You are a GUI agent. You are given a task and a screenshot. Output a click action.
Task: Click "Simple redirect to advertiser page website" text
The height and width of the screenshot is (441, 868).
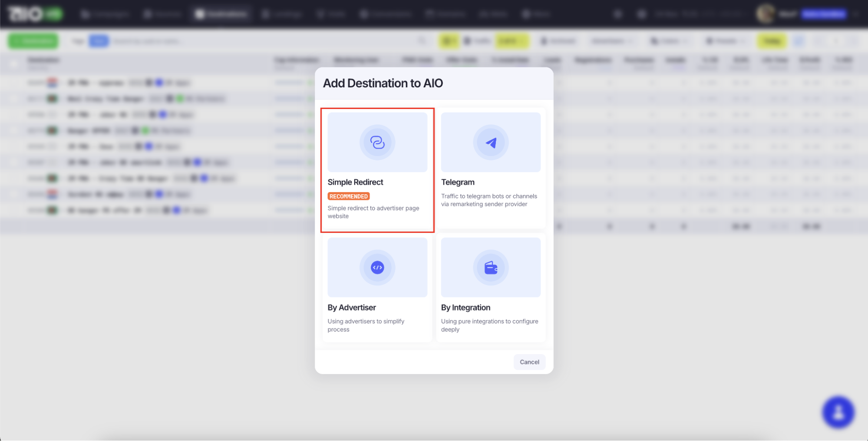click(x=373, y=212)
